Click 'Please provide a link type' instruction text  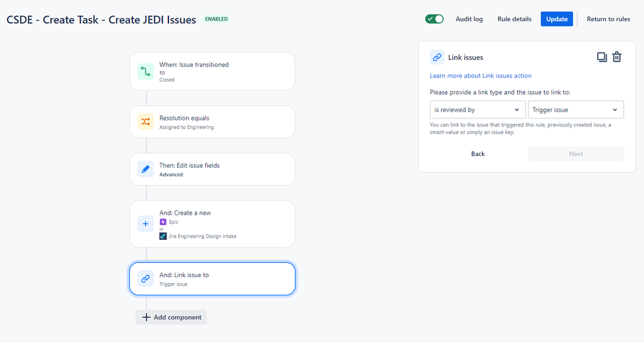(500, 92)
